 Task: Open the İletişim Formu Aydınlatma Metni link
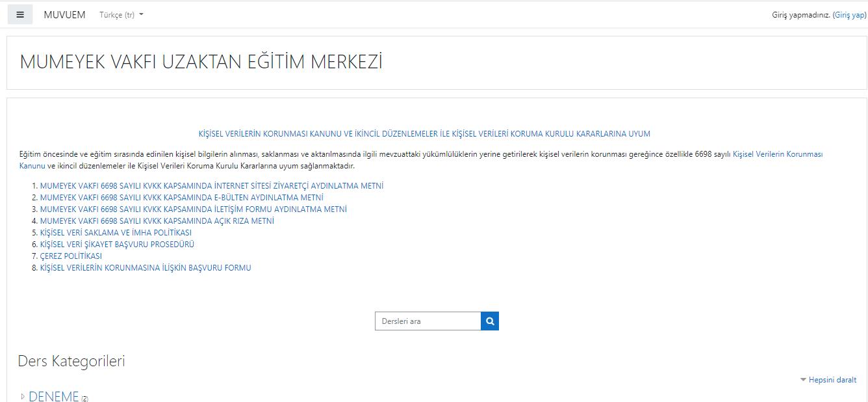coord(193,209)
